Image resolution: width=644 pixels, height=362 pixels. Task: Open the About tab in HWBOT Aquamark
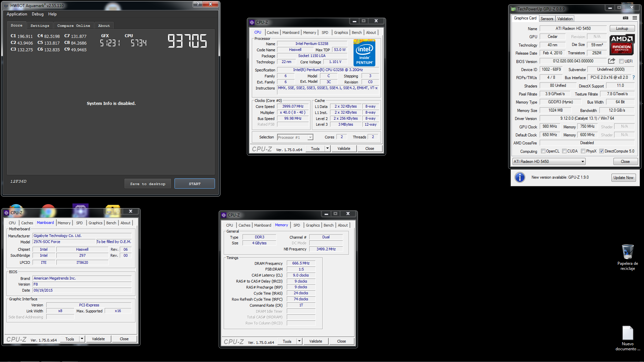click(x=104, y=25)
